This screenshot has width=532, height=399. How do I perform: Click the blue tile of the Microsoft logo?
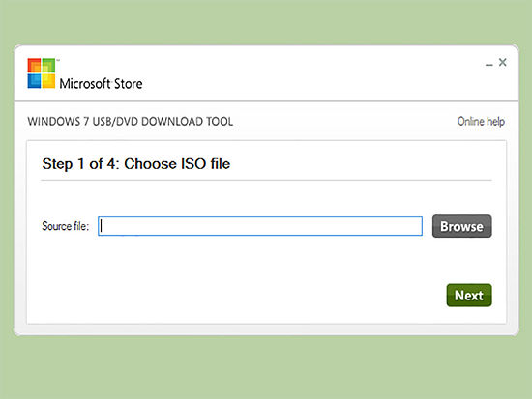(34, 81)
